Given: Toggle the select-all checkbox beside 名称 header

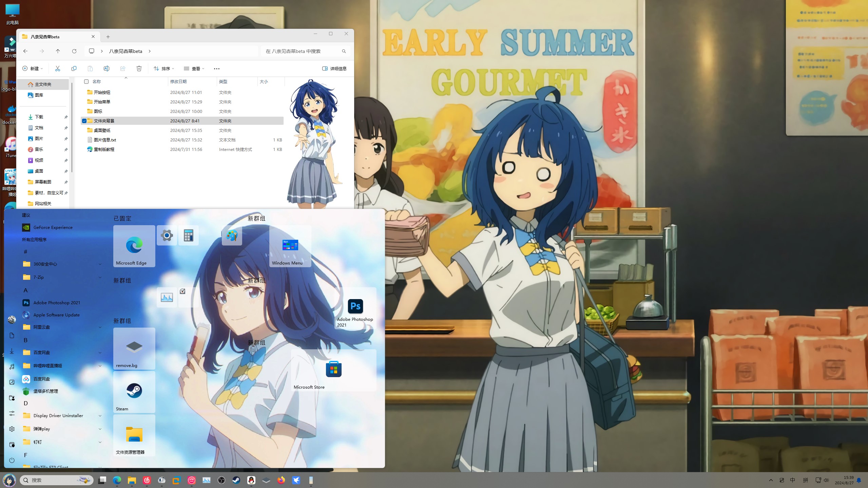Looking at the screenshot, I should click(86, 81).
